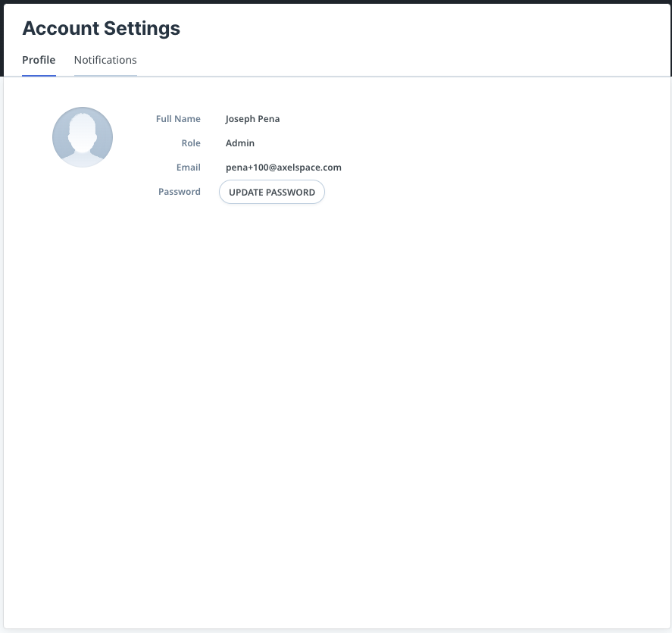Select the Admin role value
The height and width of the screenshot is (633, 672).
(x=240, y=143)
